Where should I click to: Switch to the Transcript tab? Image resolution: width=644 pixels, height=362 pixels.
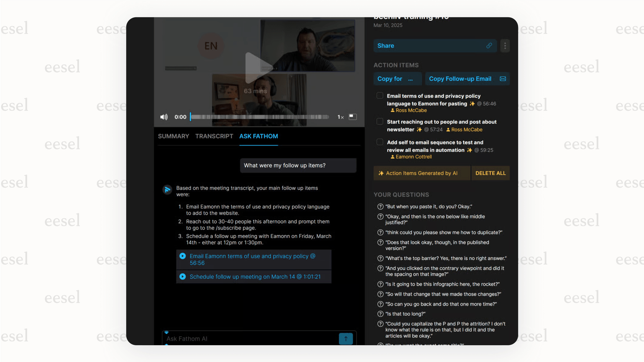[x=214, y=136]
